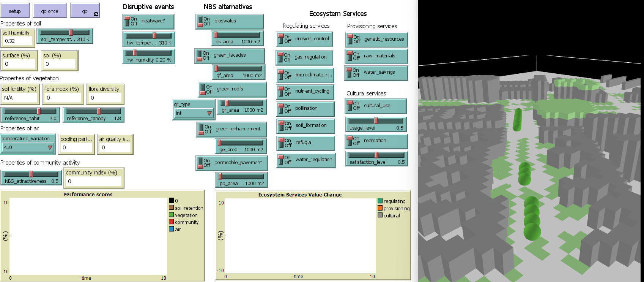Click the Performance scores plot area
Viewport: 644px width, 282px height.
click(88, 236)
